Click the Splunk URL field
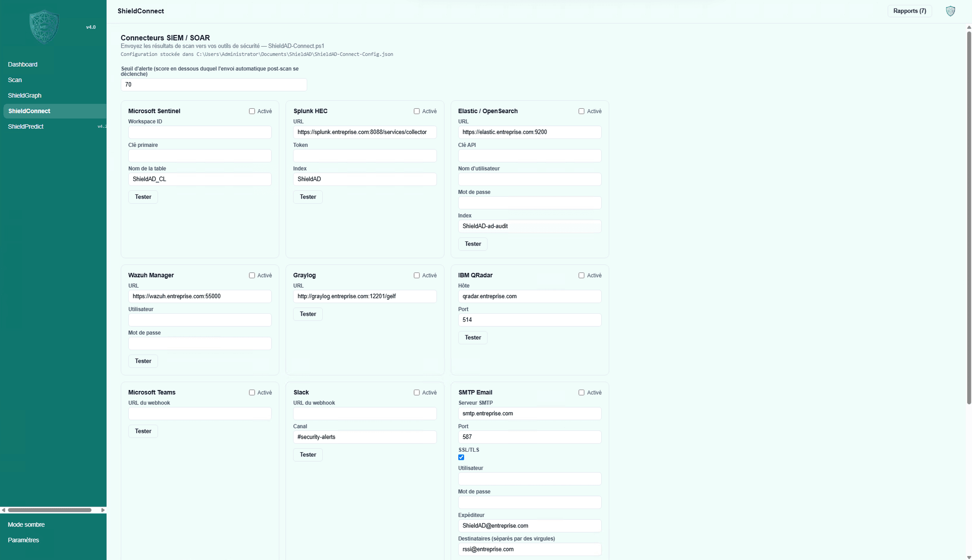This screenshot has height=560, width=972. pyautogui.click(x=364, y=132)
